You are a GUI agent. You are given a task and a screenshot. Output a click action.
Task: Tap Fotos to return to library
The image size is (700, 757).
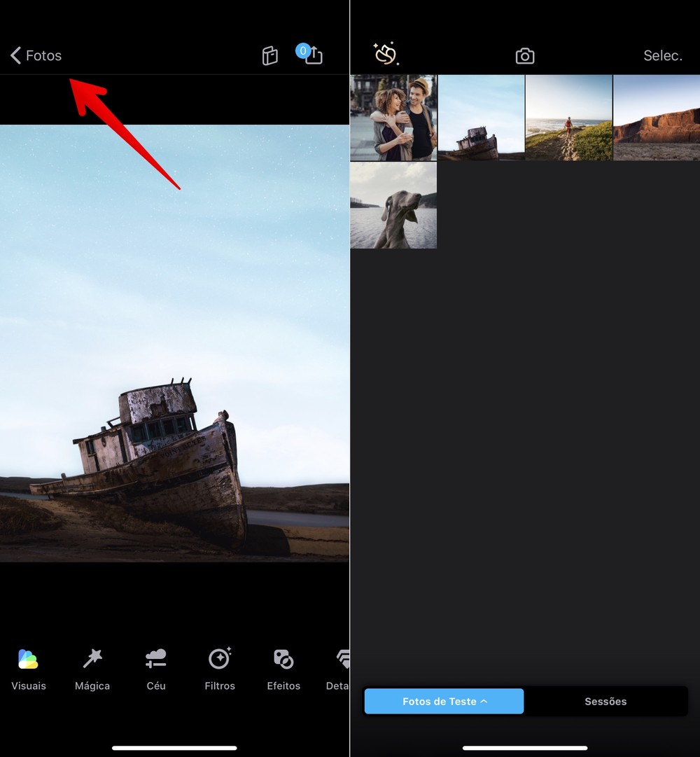43,55
